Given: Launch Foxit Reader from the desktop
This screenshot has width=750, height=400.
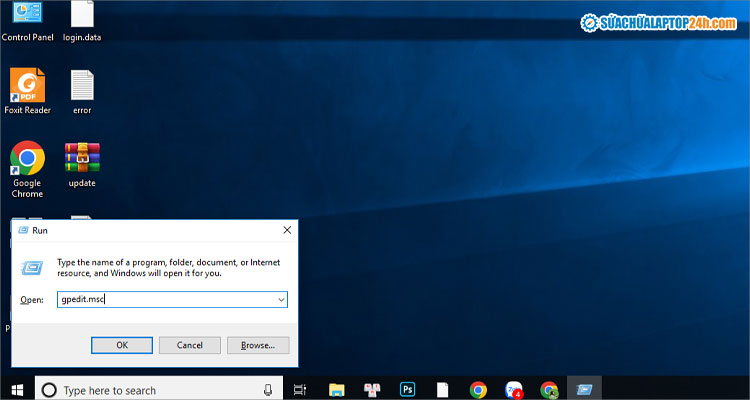Looking at the screenshot, I should (27, 86).
